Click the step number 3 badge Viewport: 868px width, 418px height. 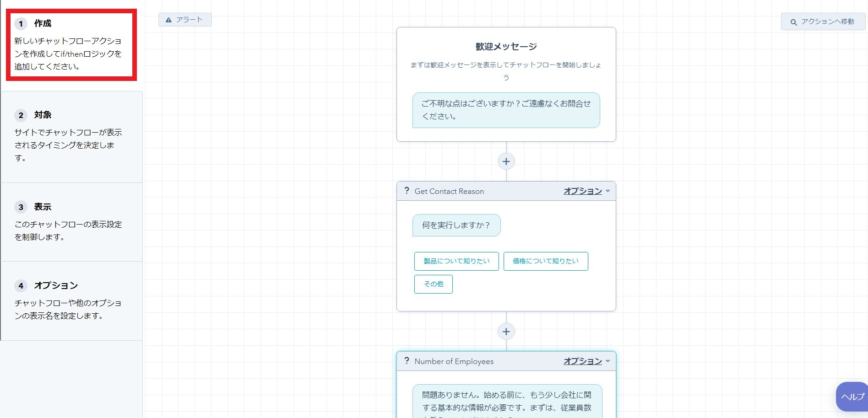coord(21,207)
